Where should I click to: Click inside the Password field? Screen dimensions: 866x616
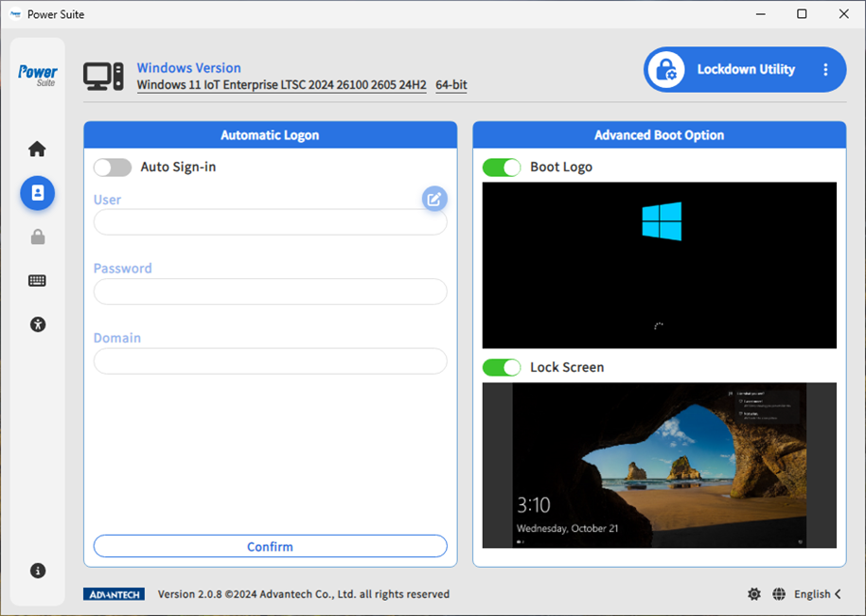(x=270, y=291)
